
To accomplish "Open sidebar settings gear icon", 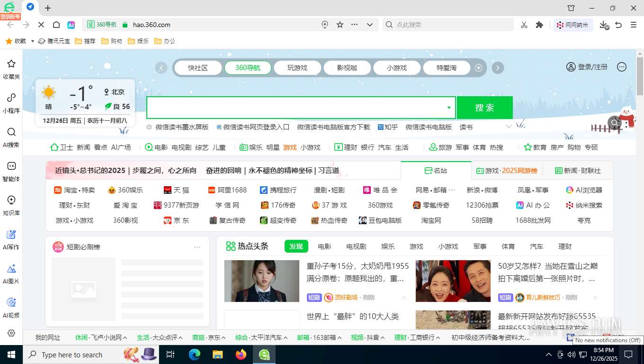I will coord(11,333).
